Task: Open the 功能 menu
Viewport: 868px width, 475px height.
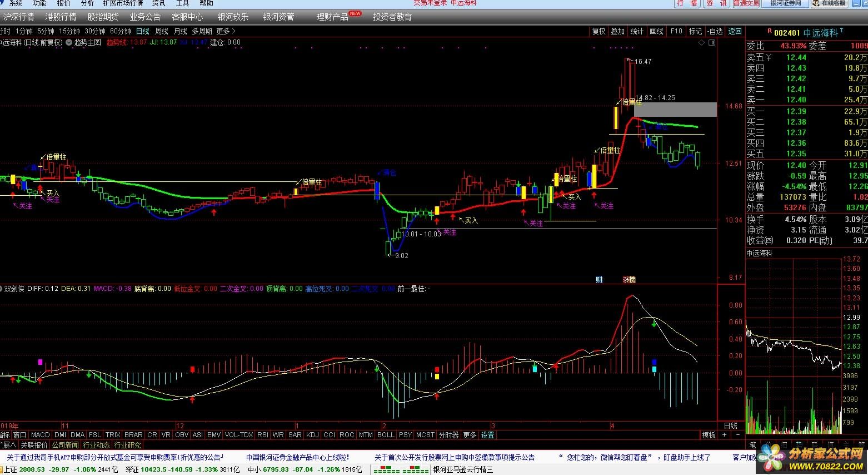Action: pos(39,3)
